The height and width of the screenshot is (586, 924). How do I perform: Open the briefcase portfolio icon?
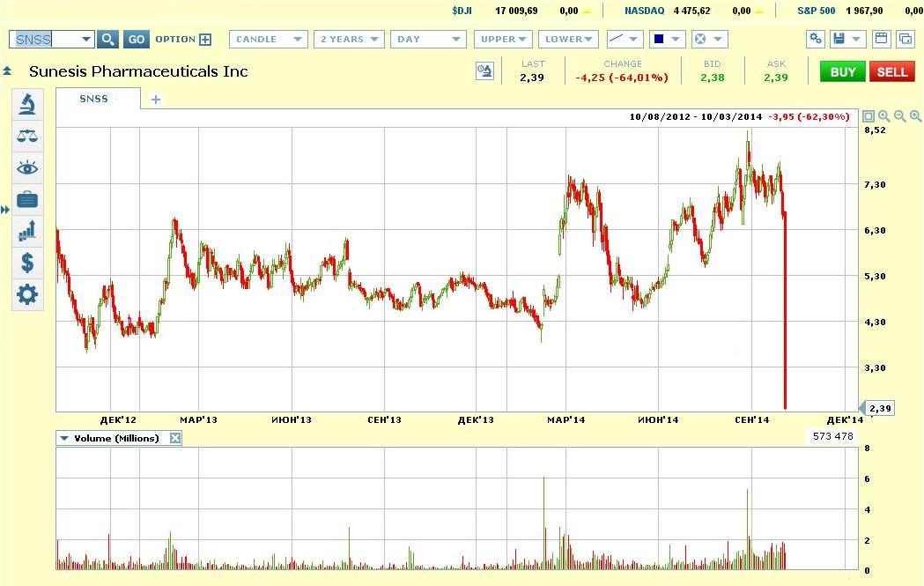pos(27,199)
